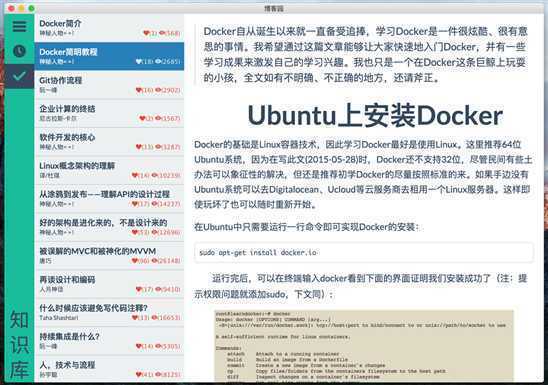
Task: Click the heart icon on 什么时候应该避免写代码注释? row
Action: (x=135, y=318)
